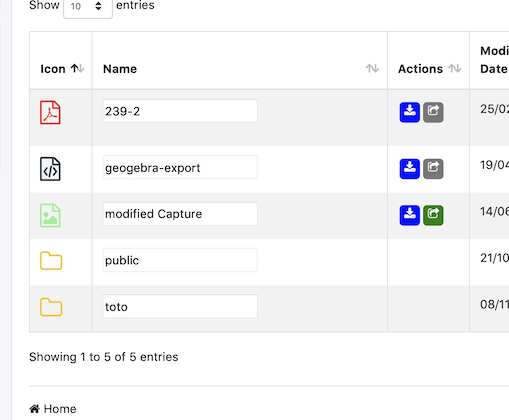Download the modified Capture file

pyautogui.click(x=410, y=215)
